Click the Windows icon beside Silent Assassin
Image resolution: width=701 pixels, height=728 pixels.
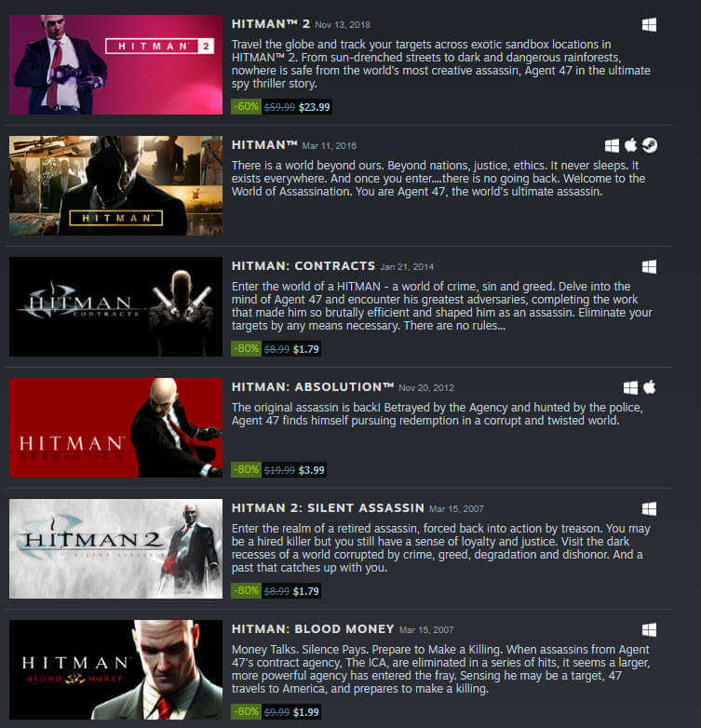649,509
